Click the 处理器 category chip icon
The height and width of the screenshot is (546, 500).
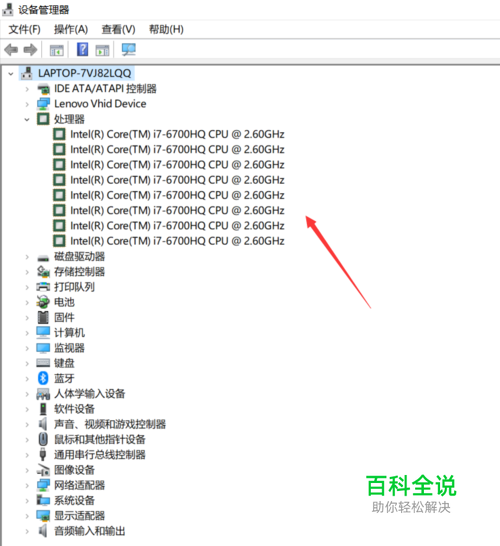pyautogui.click(x=43, y=119)
